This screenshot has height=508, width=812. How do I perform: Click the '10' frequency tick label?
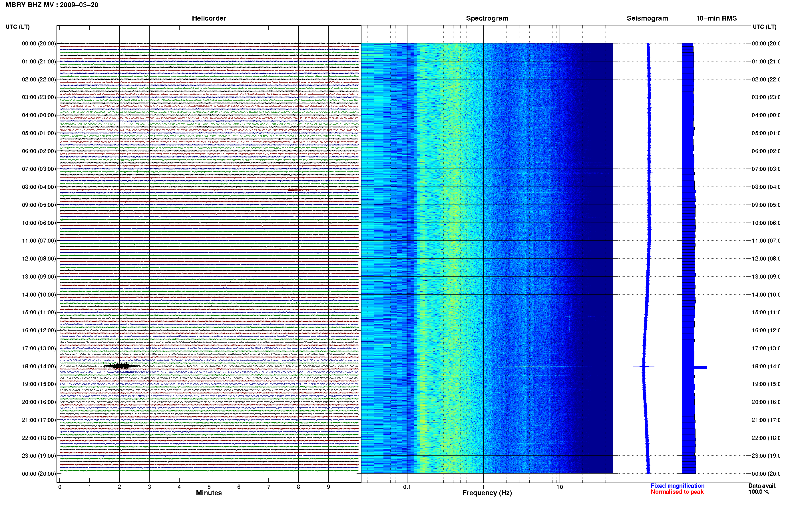coord(559,487)
